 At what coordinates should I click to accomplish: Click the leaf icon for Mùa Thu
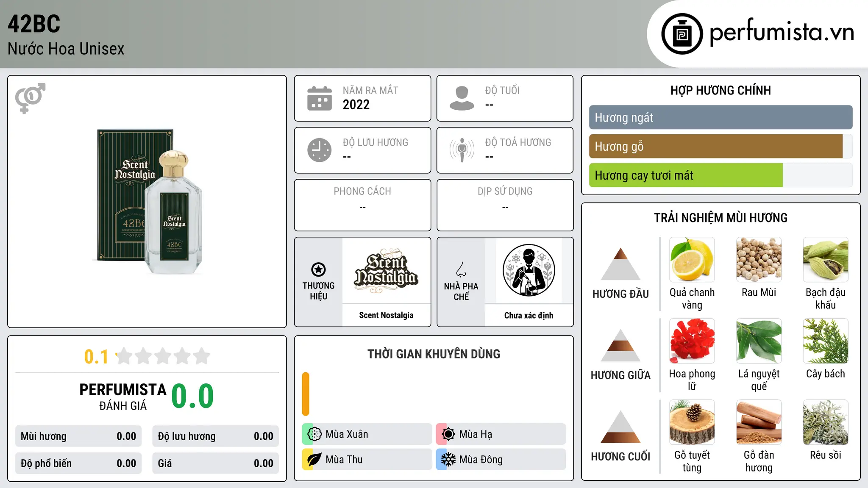point(314,460)
